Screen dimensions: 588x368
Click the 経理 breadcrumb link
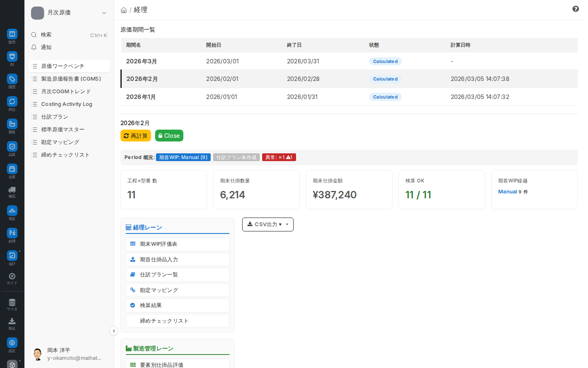(140, 10)
